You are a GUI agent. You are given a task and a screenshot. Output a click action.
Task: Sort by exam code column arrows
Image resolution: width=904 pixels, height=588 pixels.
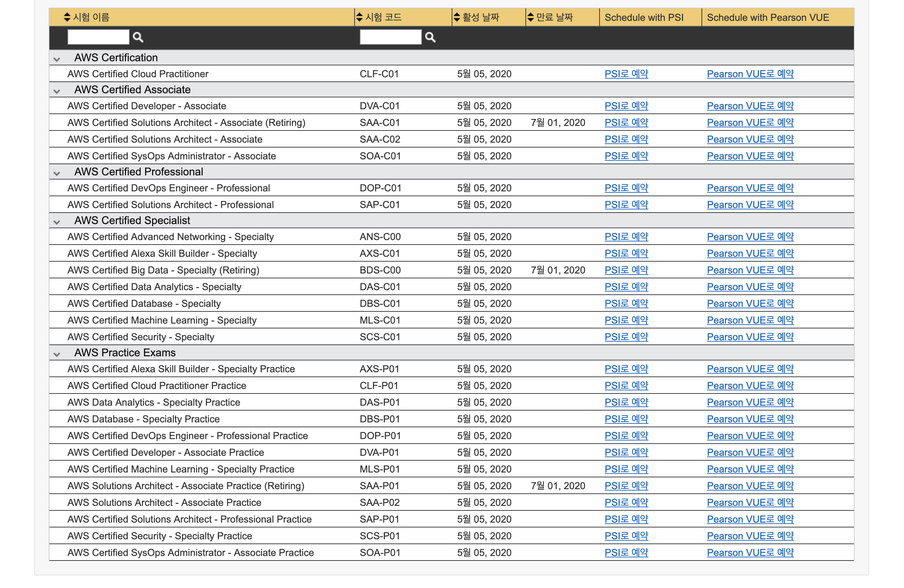point(359,17)
